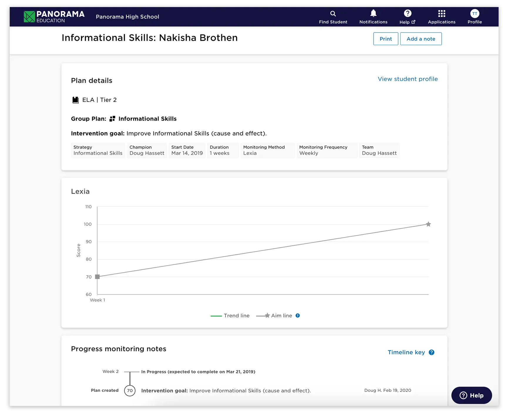This screenshot has width=508, height=420.
Task: Open Find Student search icon
Action: (x=333, y=13)
